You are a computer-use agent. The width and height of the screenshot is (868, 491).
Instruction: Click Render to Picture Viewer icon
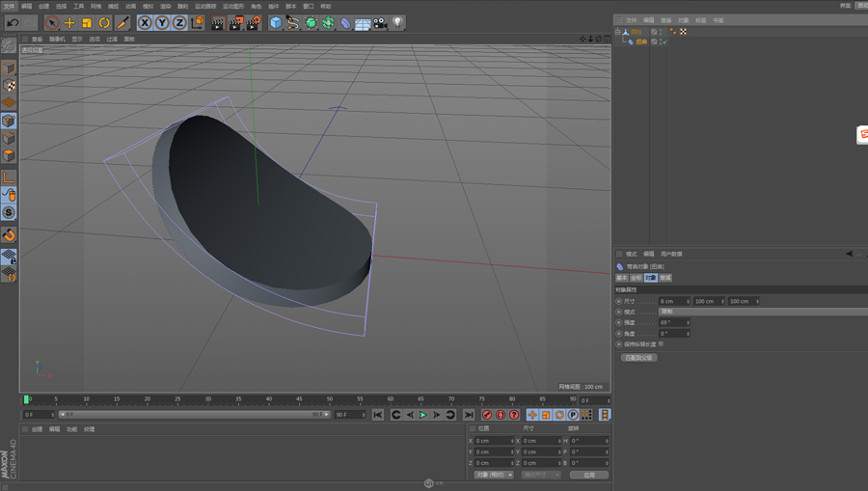236,23
